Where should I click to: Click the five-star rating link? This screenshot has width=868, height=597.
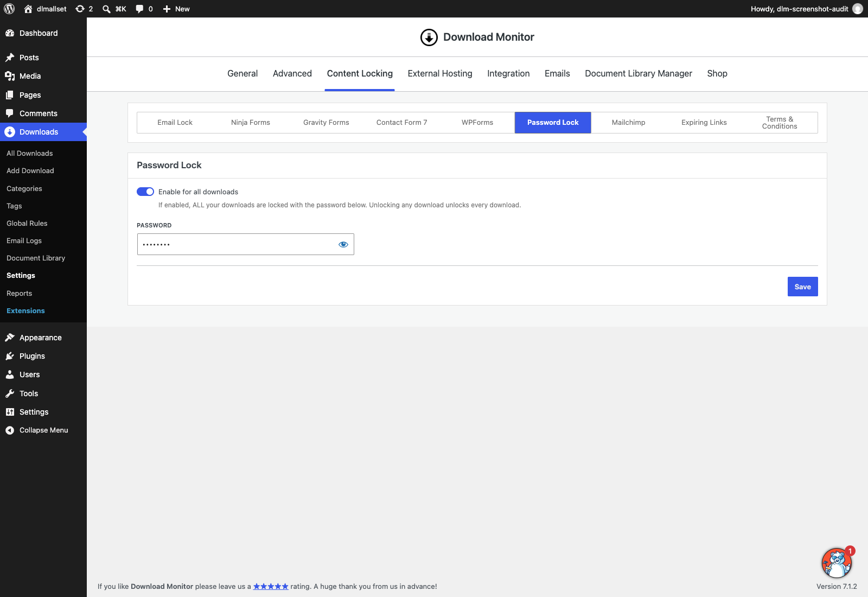point(271,586)
